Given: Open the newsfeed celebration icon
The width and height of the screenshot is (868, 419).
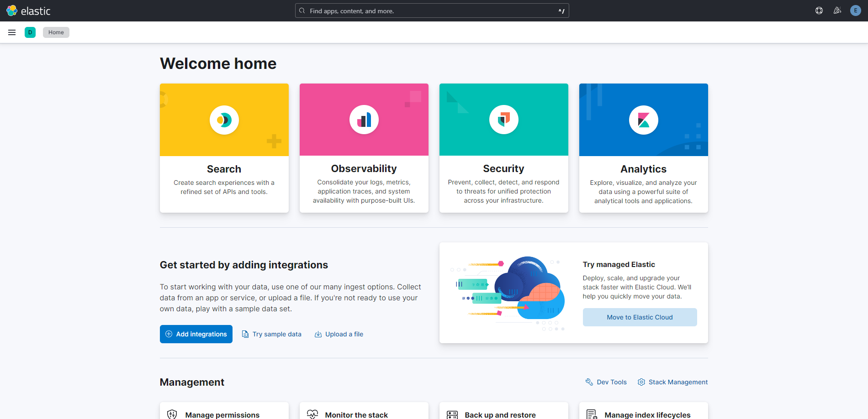Looking at the screenshot, I should pyautogui.click(x=837, y=10).
